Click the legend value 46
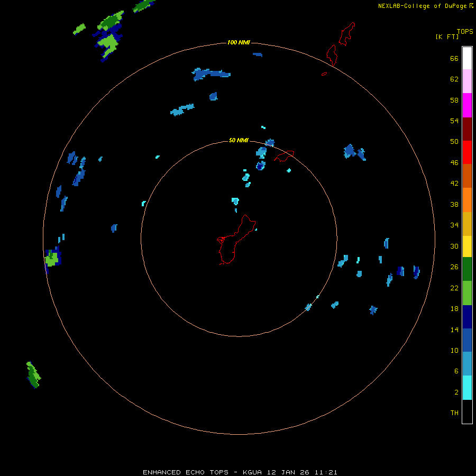 (x=454, y=163)
